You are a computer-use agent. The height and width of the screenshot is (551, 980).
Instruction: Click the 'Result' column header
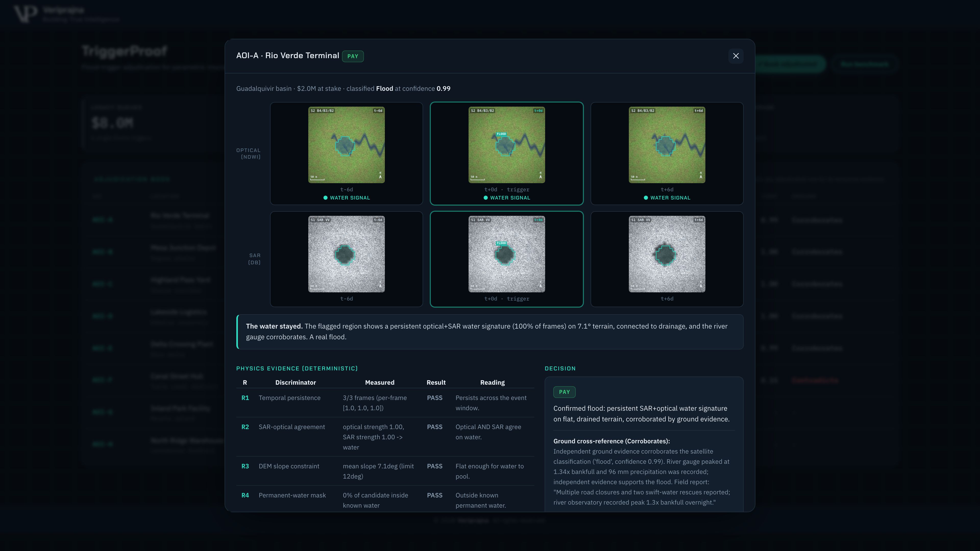click(x=436, y=383)
